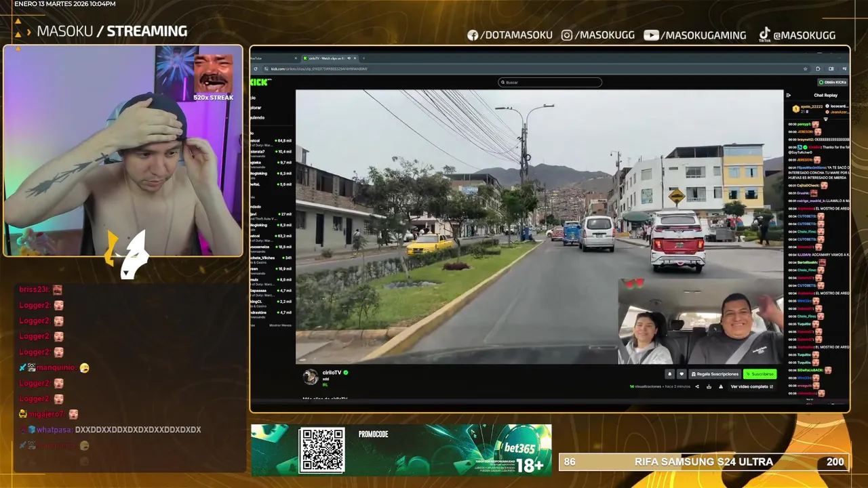Open the sidebar channel with 27 mil viewers
Screen dimensions: 868x488
coord(272,216)
